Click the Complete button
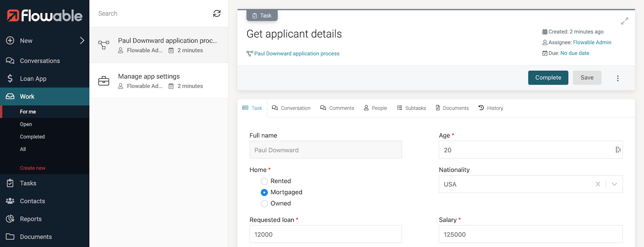The image size is (644, 247). click(x=548, y=78)
